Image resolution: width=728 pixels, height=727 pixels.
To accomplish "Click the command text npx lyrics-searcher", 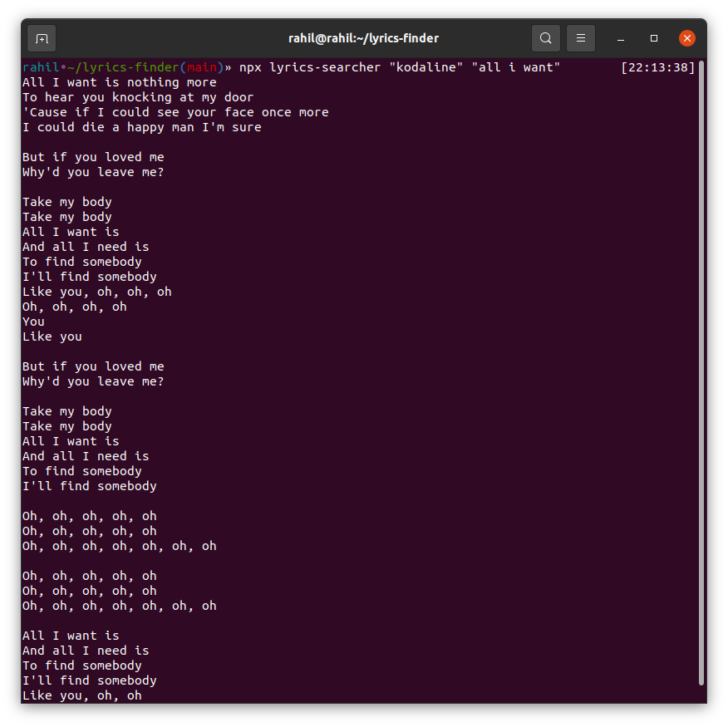I will (x=310, y=68).
